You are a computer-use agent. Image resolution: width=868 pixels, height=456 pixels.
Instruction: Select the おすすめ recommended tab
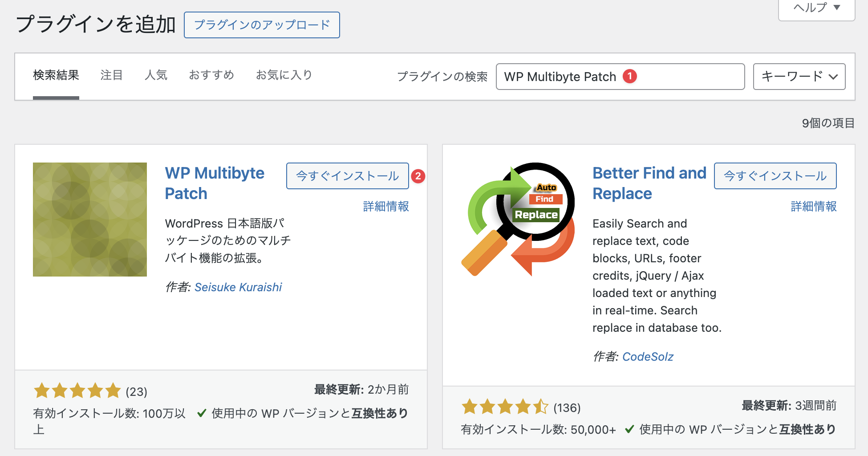click(211, 75)
